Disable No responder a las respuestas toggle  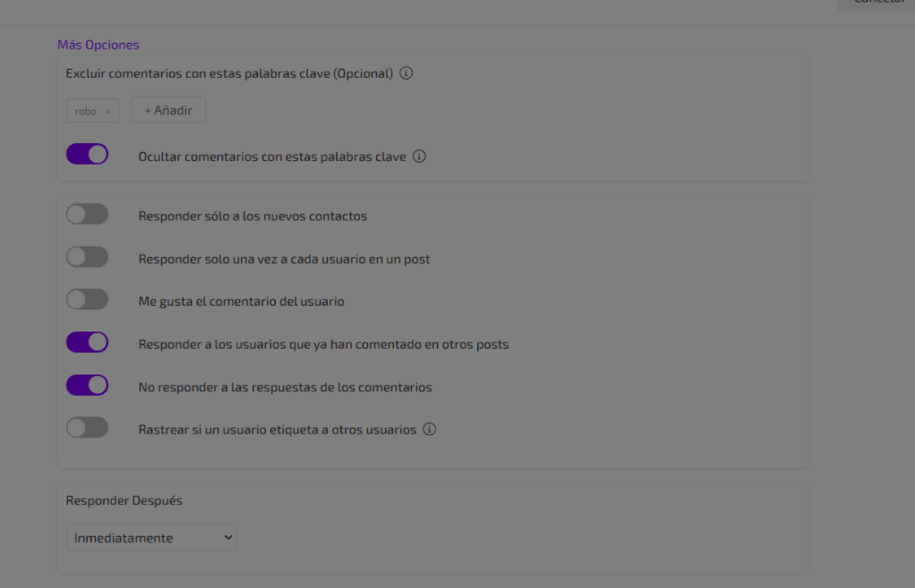88,385
